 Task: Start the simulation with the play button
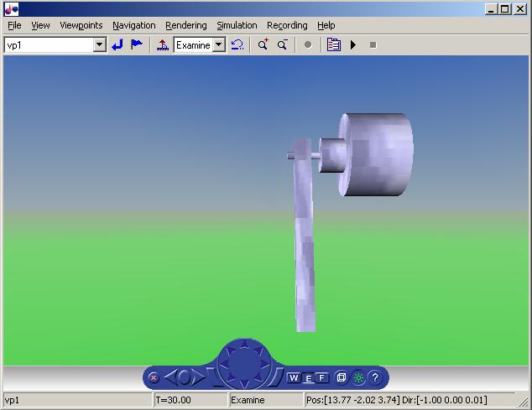click(x=353, y=44)
